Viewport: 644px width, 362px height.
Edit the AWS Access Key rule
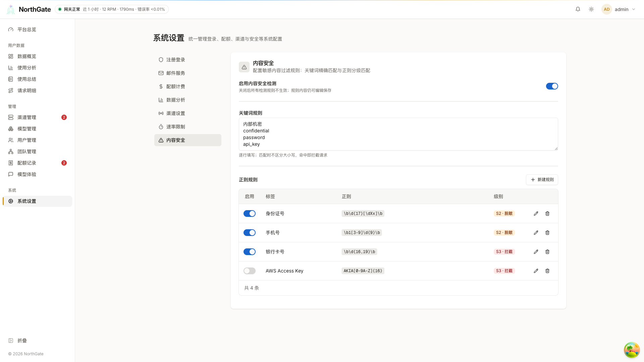click(x=536, y=271)
